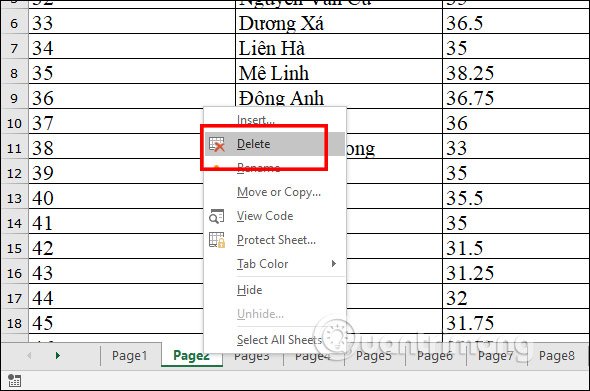Click the View Code icon
Viewport: 590px width, 391px height.
tap(216, 216)
